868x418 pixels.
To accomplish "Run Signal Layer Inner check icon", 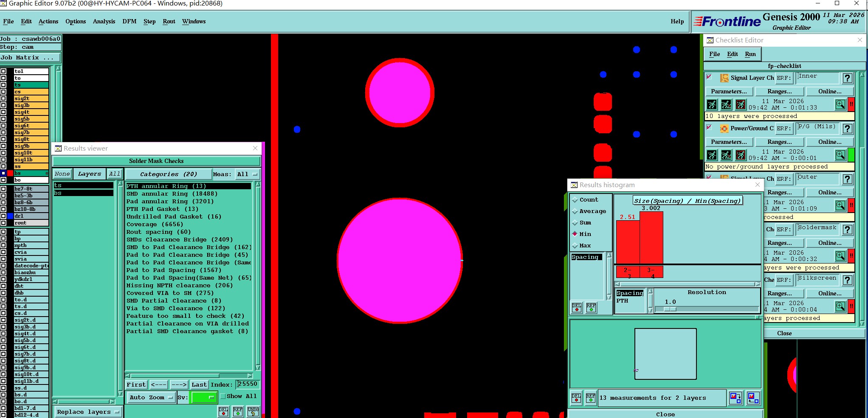I will [x=712, y=104].
